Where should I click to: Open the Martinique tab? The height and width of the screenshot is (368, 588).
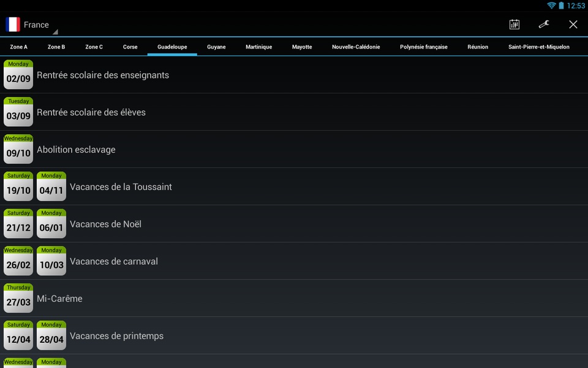pyautogui.click(x=258, y=47)
